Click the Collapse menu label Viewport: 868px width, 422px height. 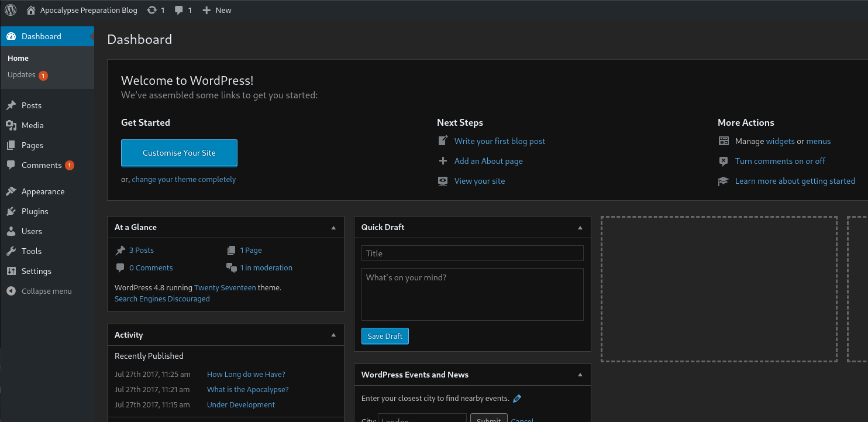pos(47,291)
